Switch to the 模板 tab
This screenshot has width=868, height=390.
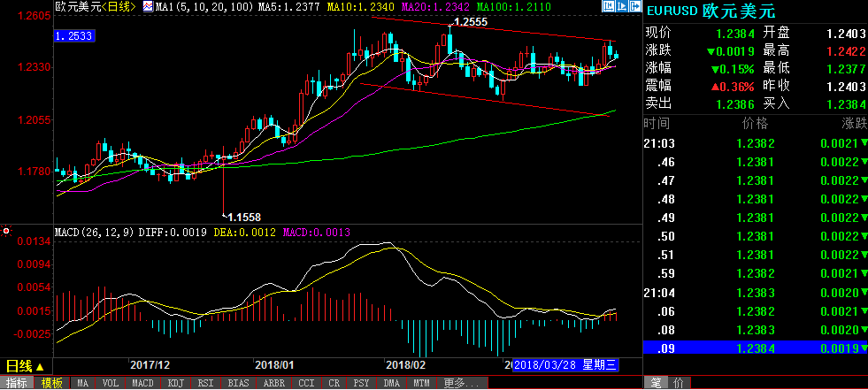pos(52,383)
